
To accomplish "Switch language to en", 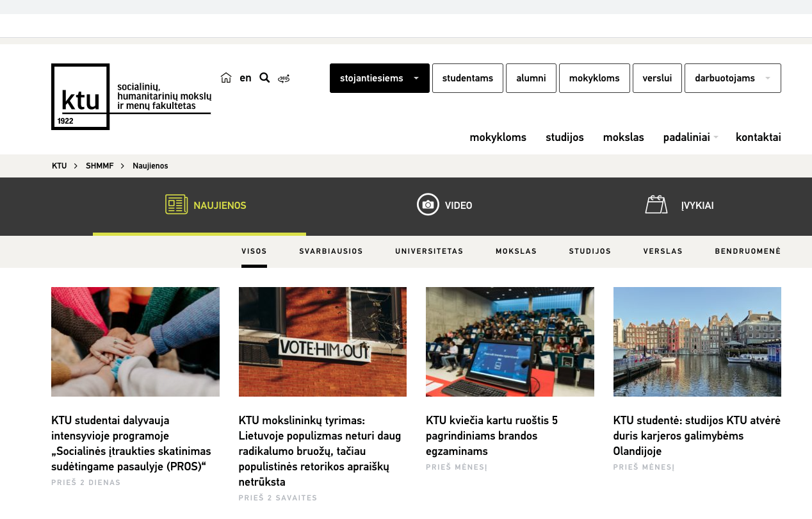I will point(245,78).
